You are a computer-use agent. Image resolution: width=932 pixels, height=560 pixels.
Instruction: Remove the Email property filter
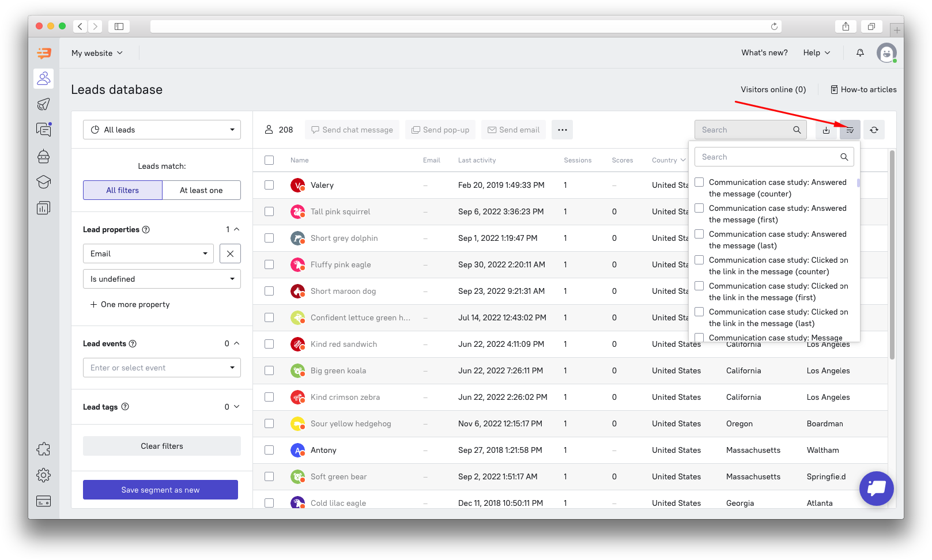(x=230, y=253)
